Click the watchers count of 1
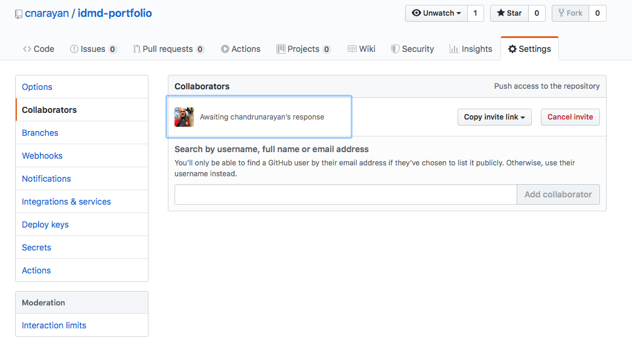Image resolution: width=632 pixels, height=364 pixels. point(476,13)
